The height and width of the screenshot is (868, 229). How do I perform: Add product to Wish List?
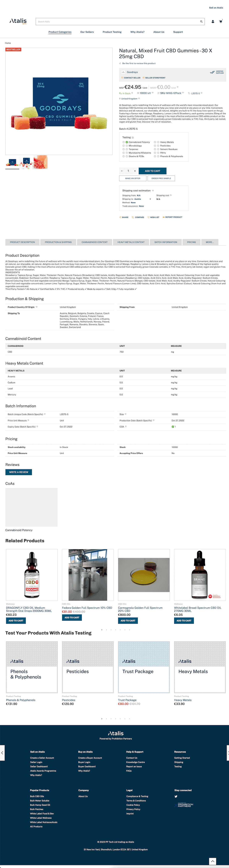(x=153, y=217)
